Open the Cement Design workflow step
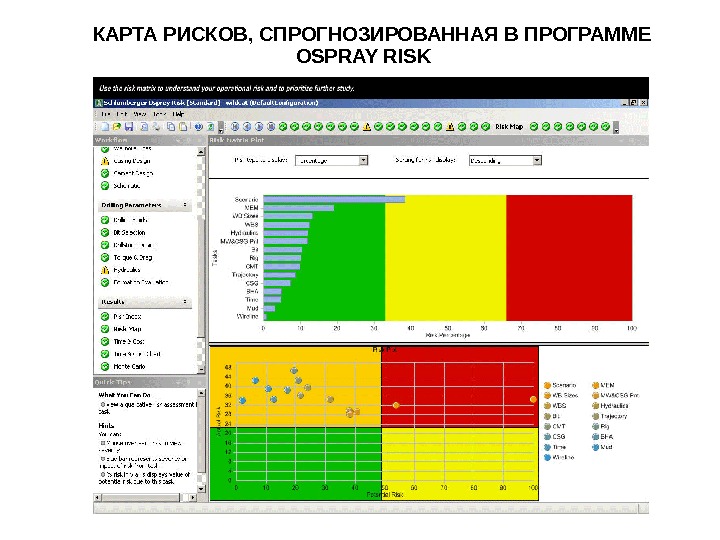Viewport: 720px width, 540px height. [x=127, y=174]
